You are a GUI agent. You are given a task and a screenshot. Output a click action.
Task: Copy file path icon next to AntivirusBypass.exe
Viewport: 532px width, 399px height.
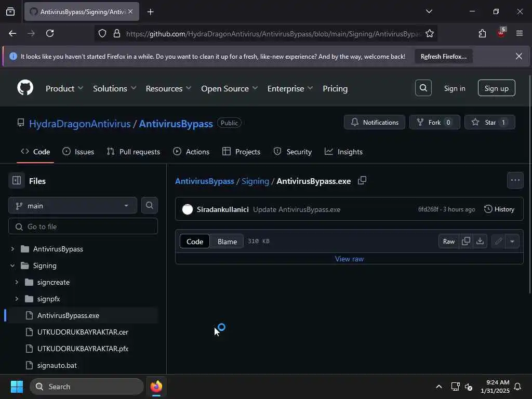pyautogui.click(x=362, y=180)
